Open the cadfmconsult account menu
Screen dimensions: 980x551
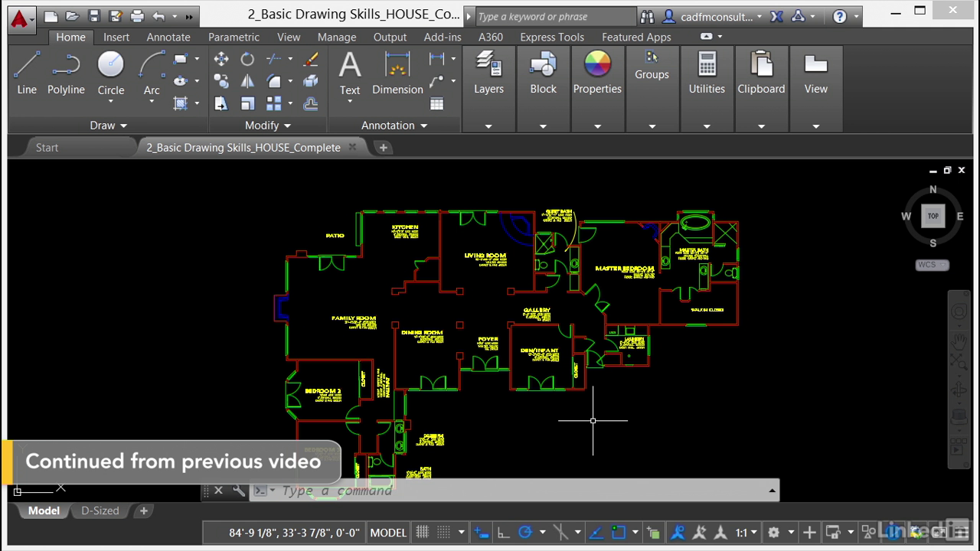tap(711, 16)
